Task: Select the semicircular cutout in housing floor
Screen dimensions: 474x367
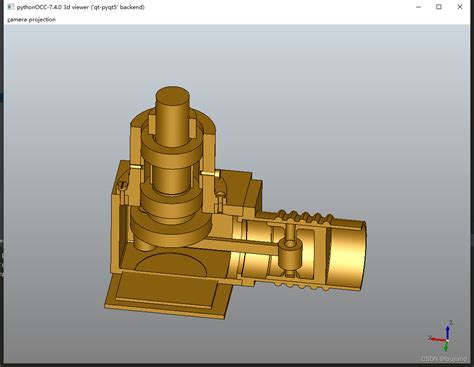Action: [x=171, y=264]
